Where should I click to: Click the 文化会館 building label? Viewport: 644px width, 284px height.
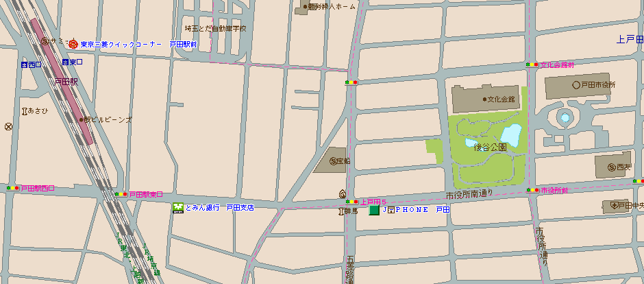click(x=501, y=99)
